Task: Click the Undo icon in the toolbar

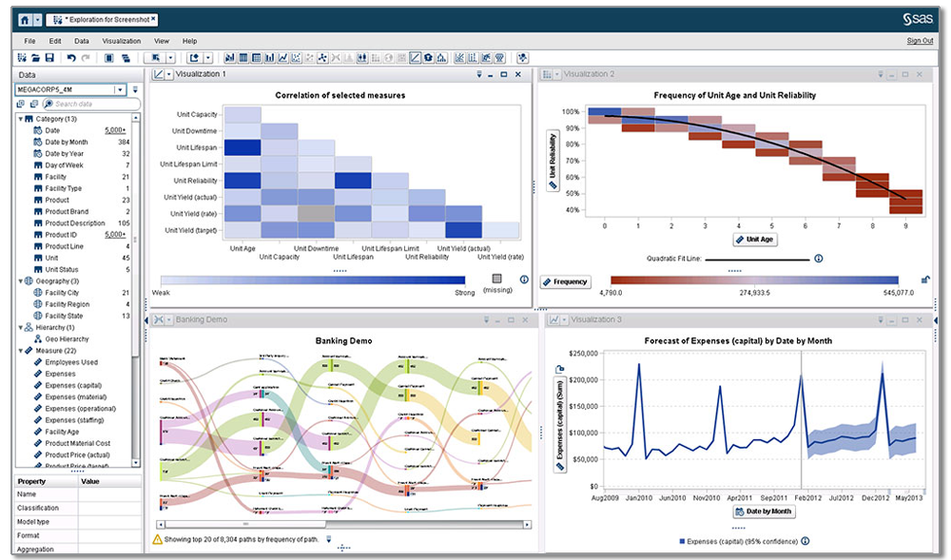Action: 71,58
